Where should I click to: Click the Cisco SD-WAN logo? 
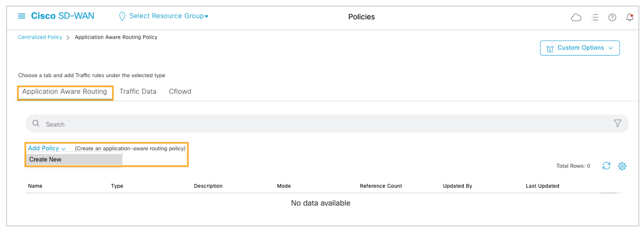tap(63, 16)
